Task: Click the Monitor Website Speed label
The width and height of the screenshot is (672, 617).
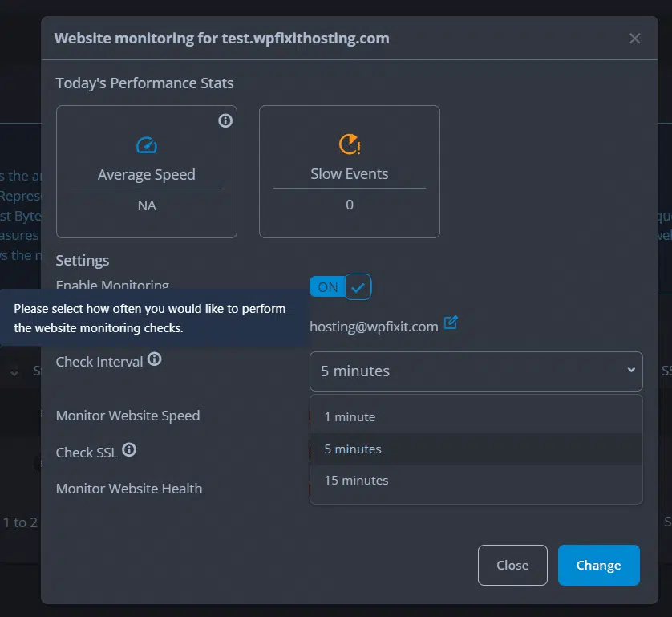Action: click(x=128, y=416)
